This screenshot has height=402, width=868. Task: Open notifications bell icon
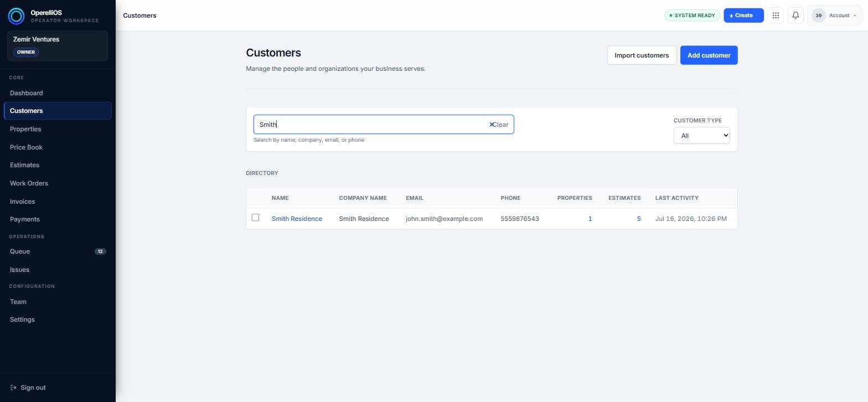click(795, 16)
